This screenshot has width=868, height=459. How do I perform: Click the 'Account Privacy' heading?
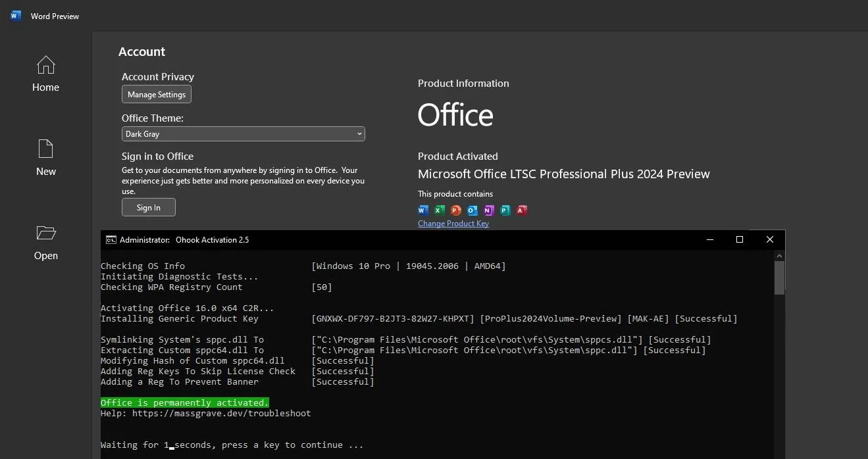[158, 77]
